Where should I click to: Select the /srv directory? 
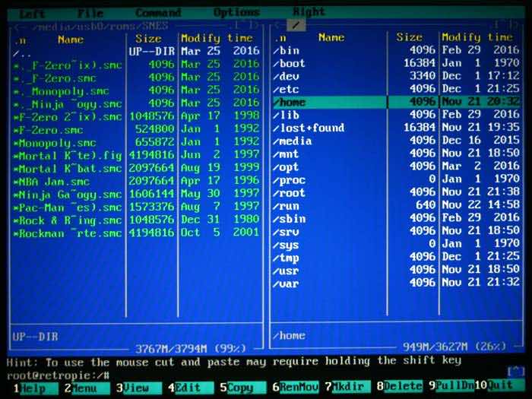click(x=396, y=231)
